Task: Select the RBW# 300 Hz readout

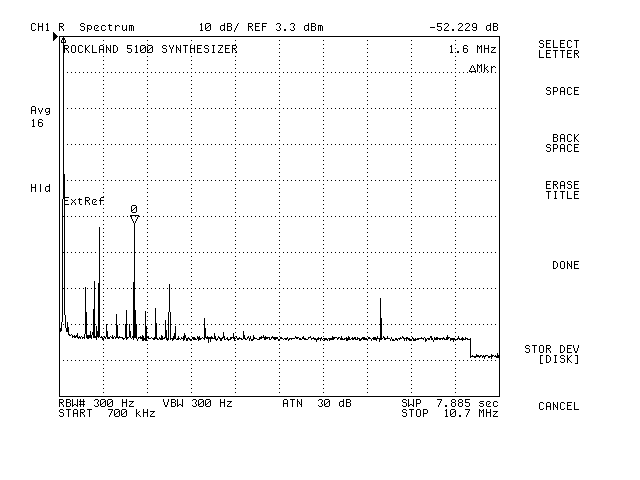Action: 96,403
